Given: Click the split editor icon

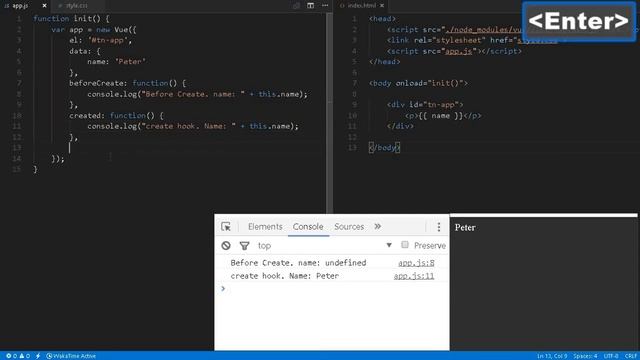Looking at the screenshot, I should (311, 5).
